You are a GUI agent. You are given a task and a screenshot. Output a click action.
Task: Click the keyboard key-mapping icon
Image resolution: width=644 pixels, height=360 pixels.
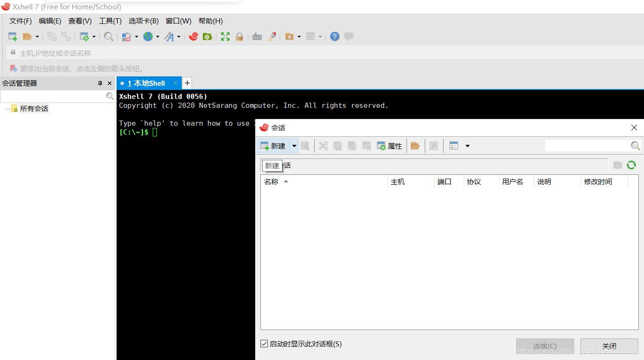[x=257, y=37]
